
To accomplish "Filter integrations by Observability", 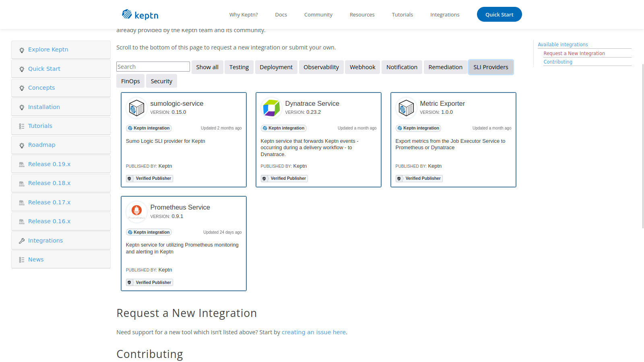I will [321, 67].
